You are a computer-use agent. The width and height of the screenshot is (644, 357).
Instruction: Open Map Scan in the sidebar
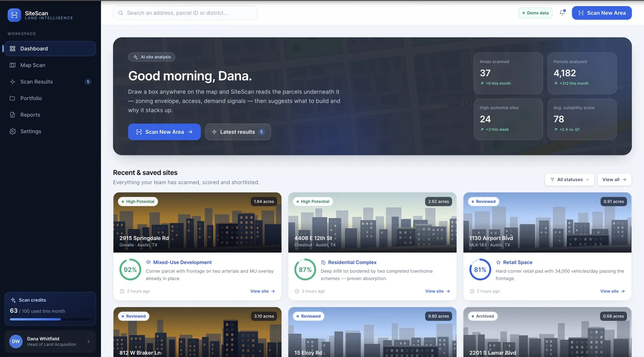pyautogui.click(x=50, y=65)
